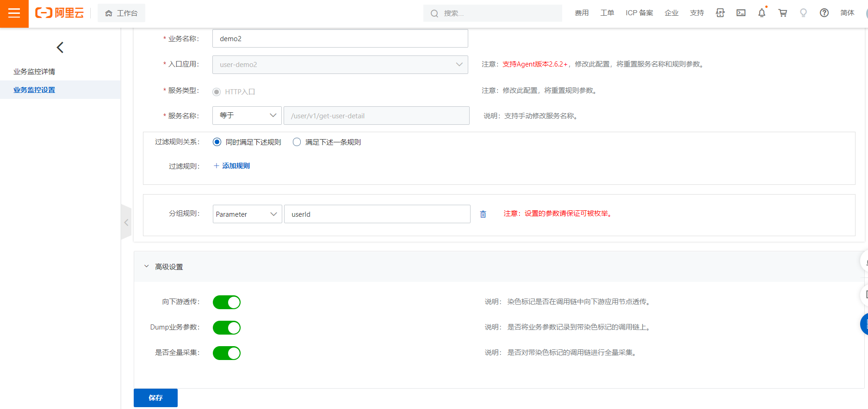Click the blue floating assistant button

(x=864, y=324)
